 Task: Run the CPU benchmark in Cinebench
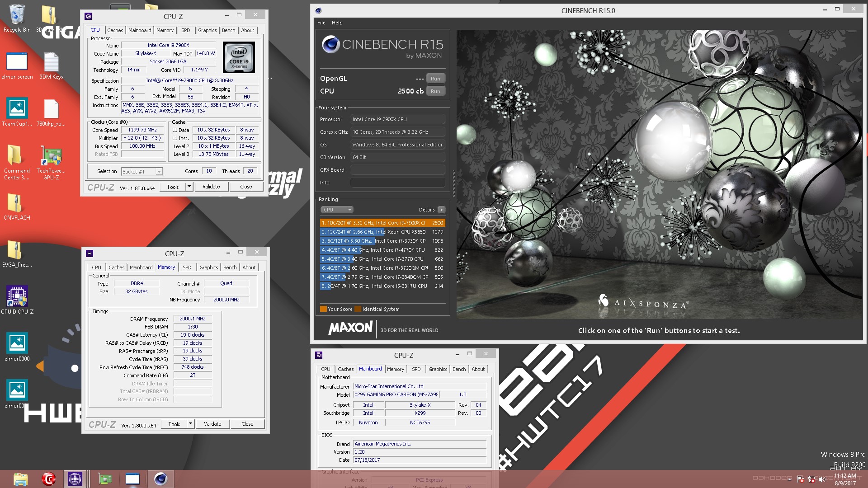point(435,91)
